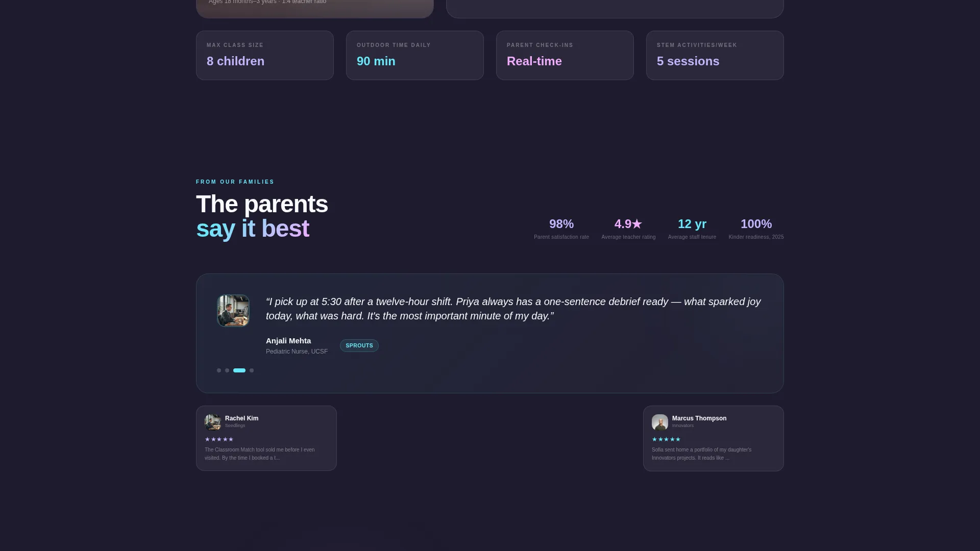Select the Parent Check-ins Real-time card
The image size is (980, 551).
565,55
